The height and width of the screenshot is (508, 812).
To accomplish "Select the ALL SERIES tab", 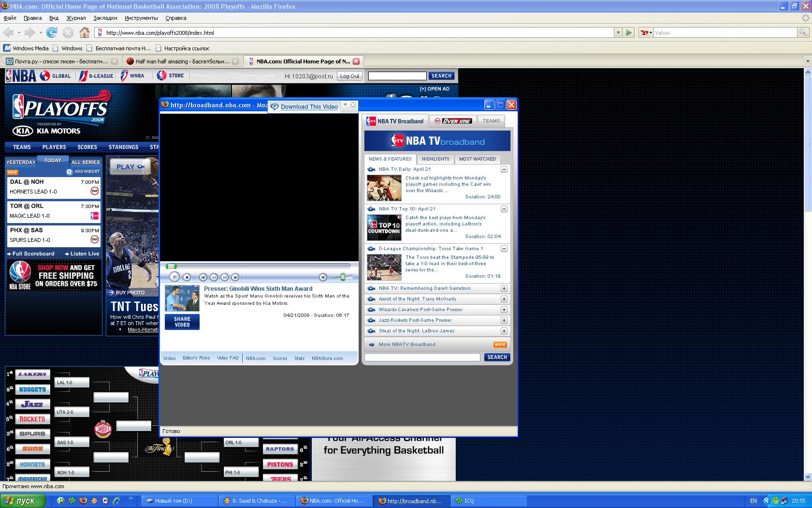I will 85,162.
